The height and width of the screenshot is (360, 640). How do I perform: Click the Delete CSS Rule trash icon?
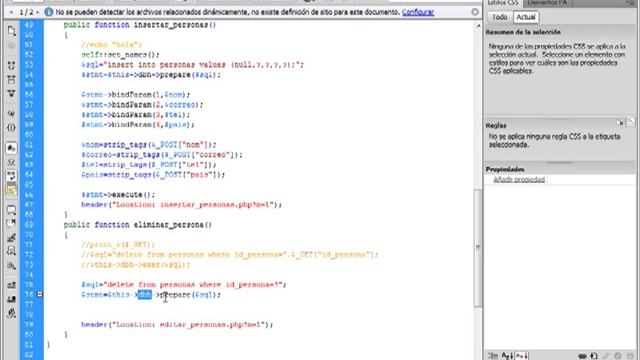631,356
